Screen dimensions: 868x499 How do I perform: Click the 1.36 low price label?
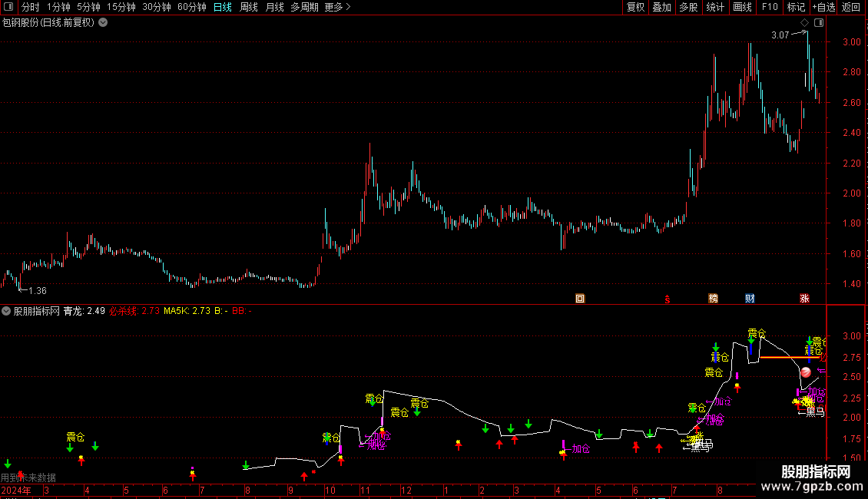37,291
